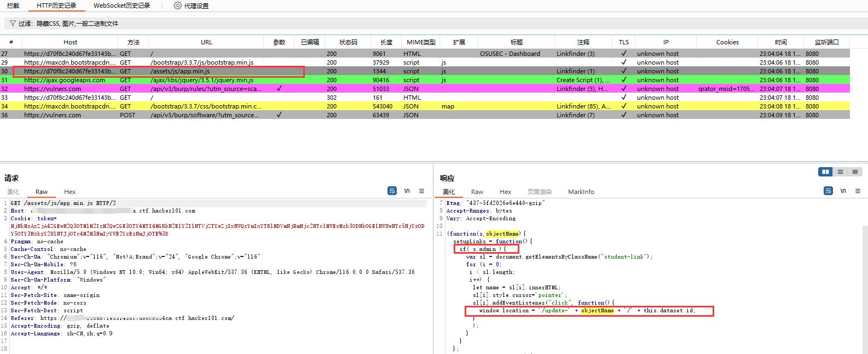Toggle \n non-printable characters in response panel
This screenshot has width=868, height=354.
pos(843,191)
